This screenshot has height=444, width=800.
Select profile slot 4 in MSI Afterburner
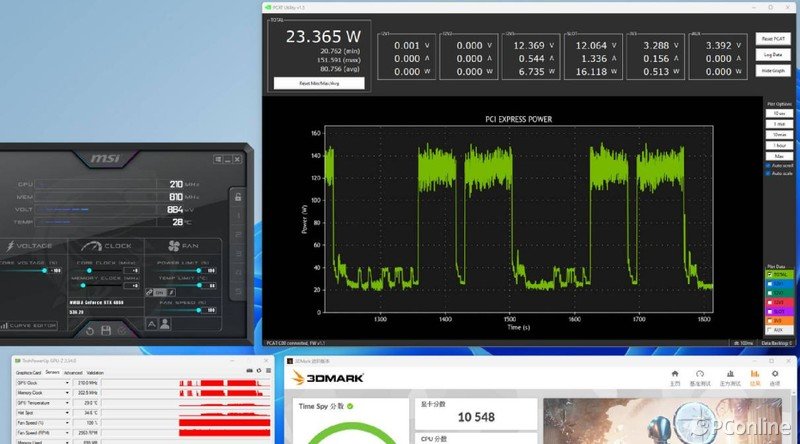[x=238, y=273]
